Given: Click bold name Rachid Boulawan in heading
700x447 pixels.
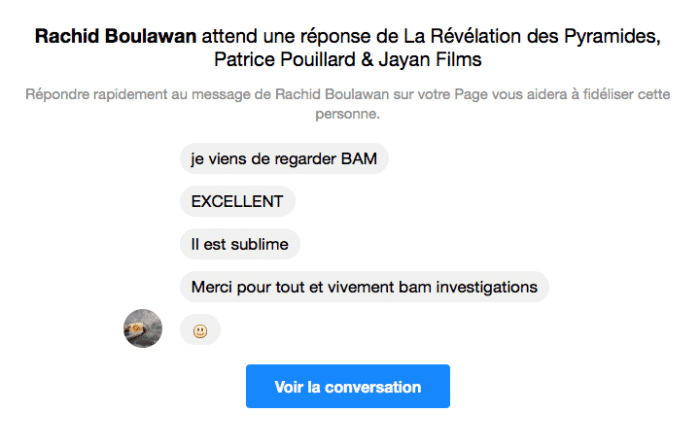Looking at the screenshot, I should pyautogui.click(x=115, y=37).
